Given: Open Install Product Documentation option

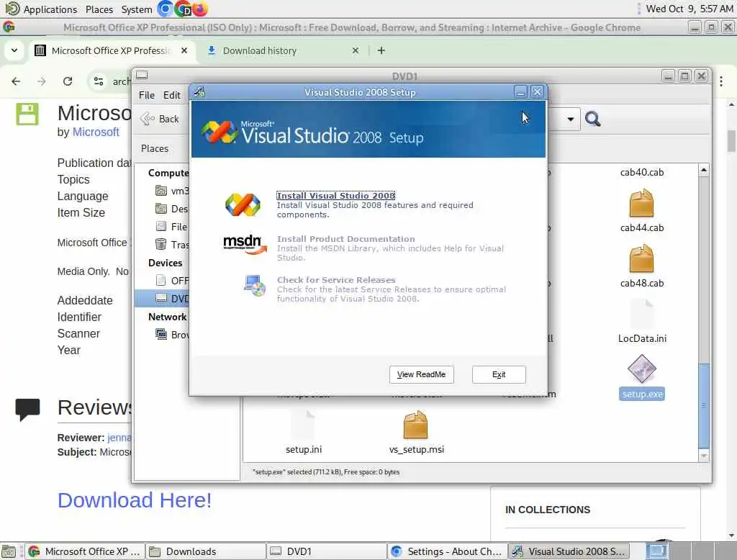Looking at the screenshot, I should coord(346,239).
